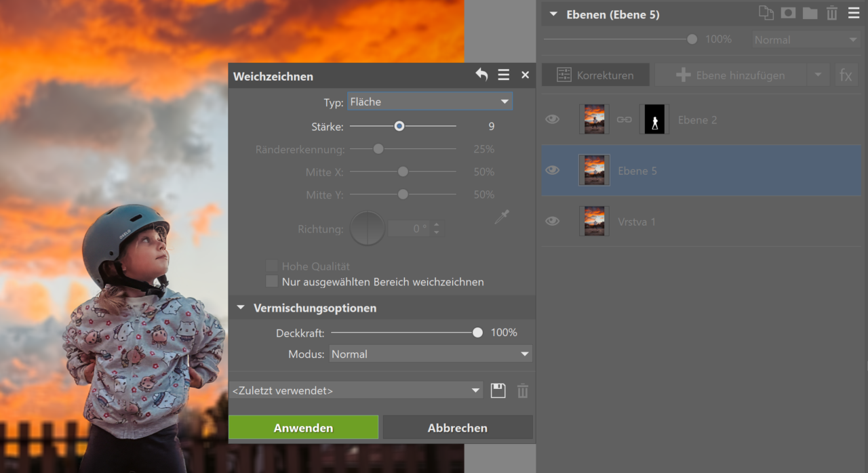Click the link icon on Ebene 2
The image size is (868, 473).
coord(624,120)
